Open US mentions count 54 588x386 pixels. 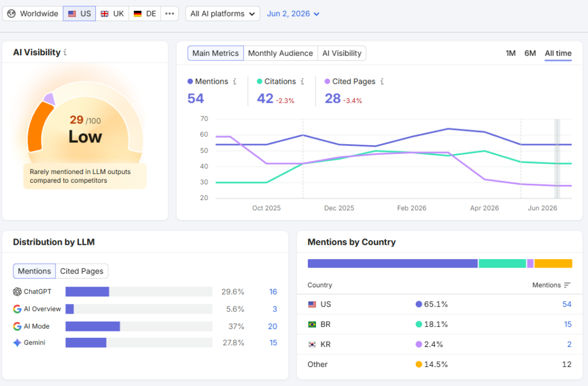point(567,304)
